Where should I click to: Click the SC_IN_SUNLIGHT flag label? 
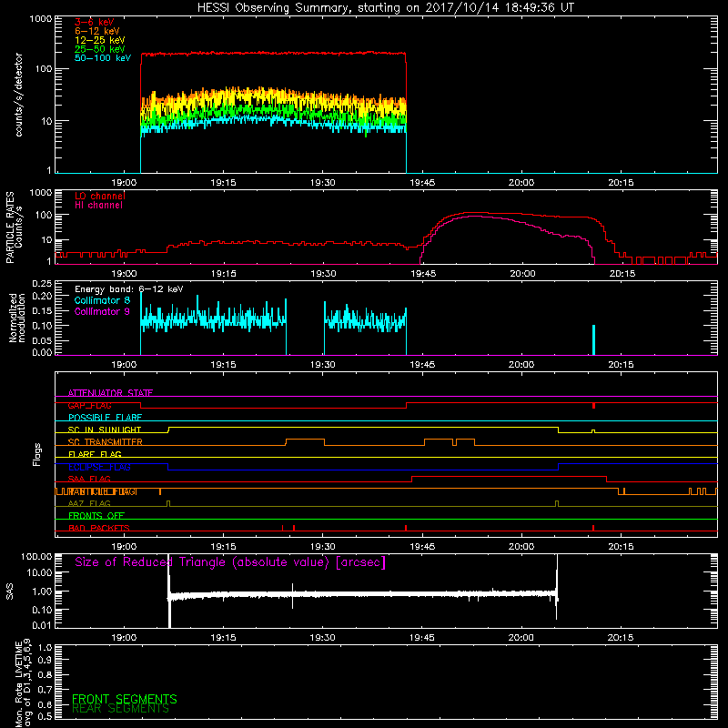coord(105,430)
